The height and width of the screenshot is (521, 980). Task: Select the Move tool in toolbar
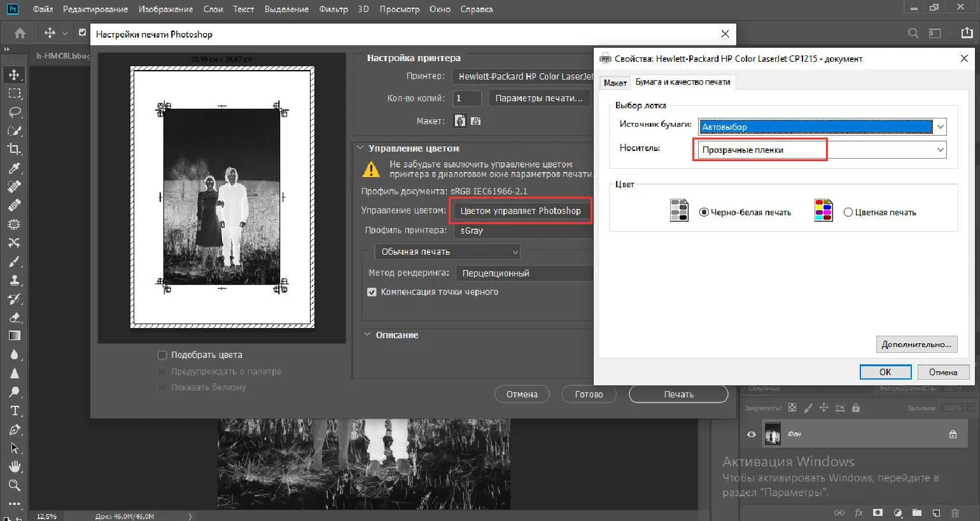click(14, 75)
